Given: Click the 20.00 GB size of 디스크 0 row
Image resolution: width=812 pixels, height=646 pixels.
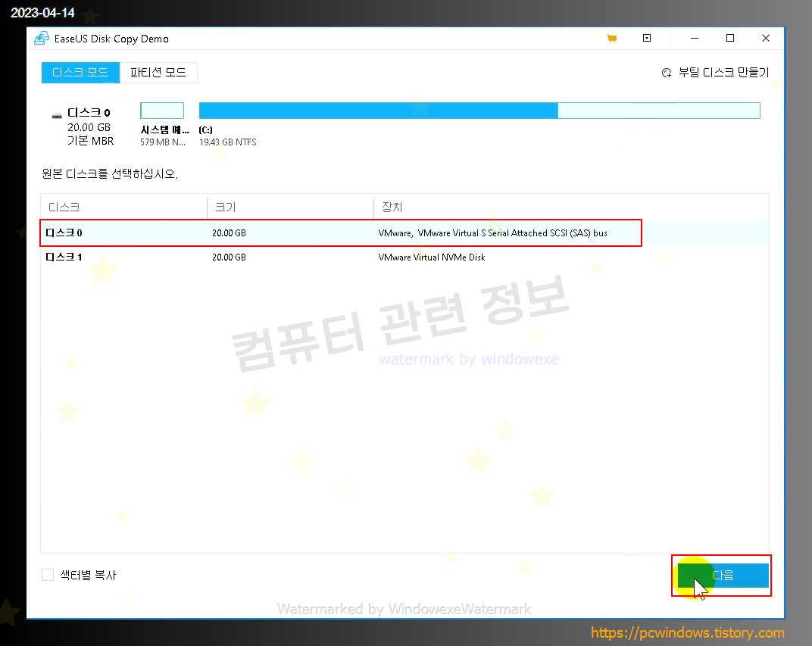Looking at the screenshot, I should click(229, 233).
